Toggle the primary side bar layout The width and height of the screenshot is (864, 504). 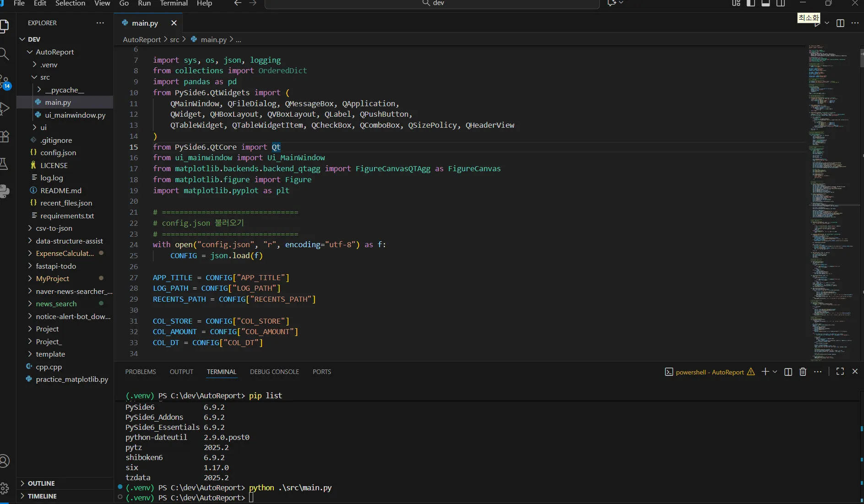pyautogui.click(x=751, y=3)
